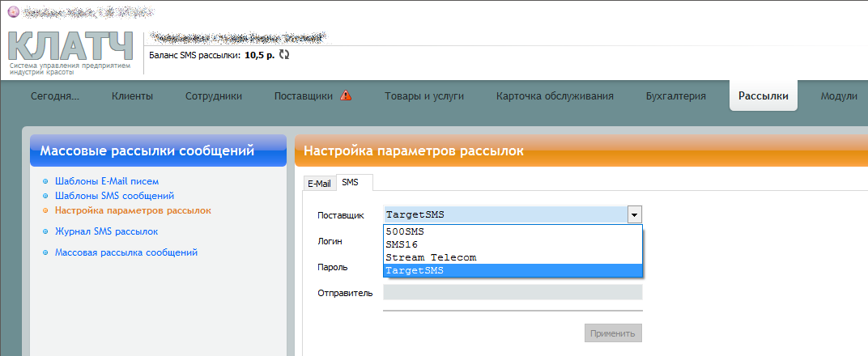Click the Отправитель input field
The width and height of the screenshot is (868, 356).
[x=513, y=292]
